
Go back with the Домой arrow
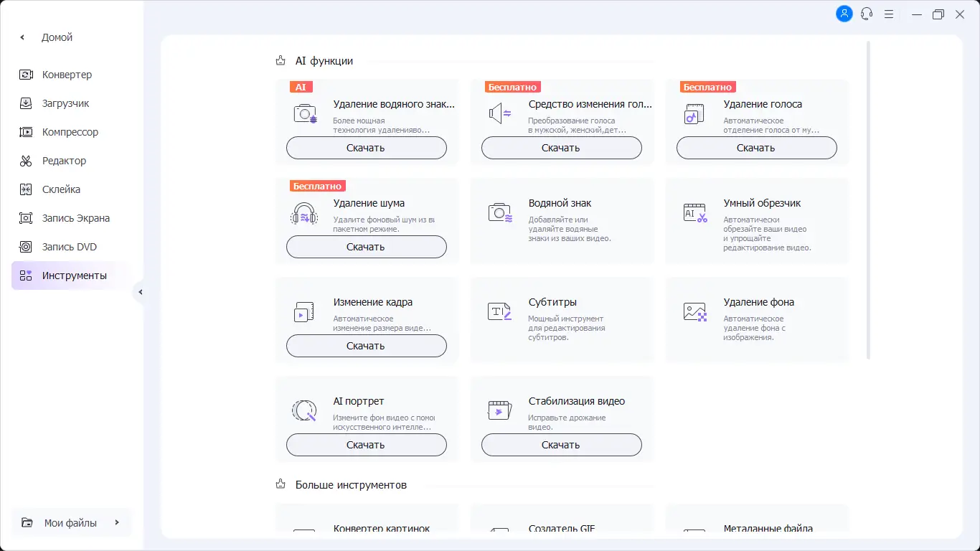22,37
